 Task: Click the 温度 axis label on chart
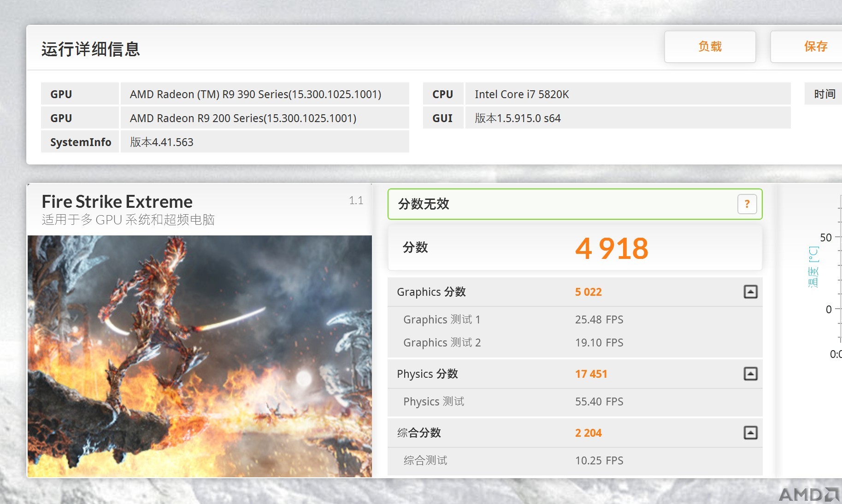click(x=813, y=267)
